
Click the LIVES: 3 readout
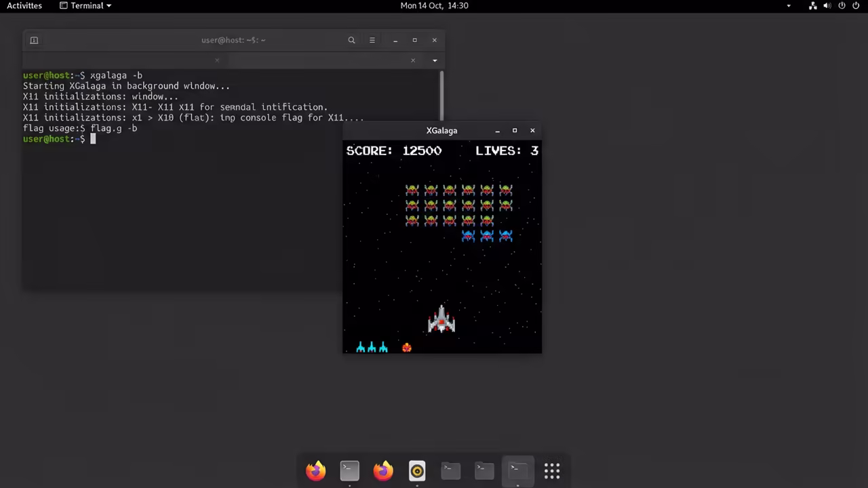click(507, 150)
